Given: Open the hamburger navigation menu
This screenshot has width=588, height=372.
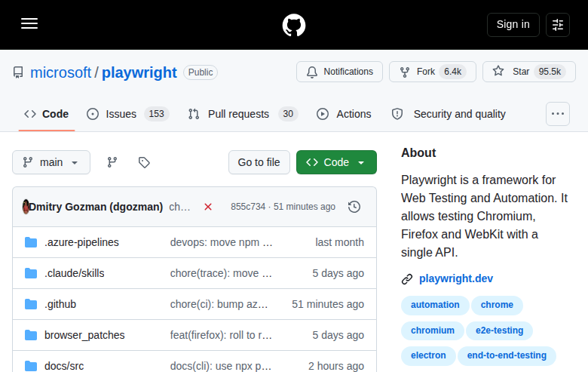Looking at the screenshot, I should coord(29,23).
